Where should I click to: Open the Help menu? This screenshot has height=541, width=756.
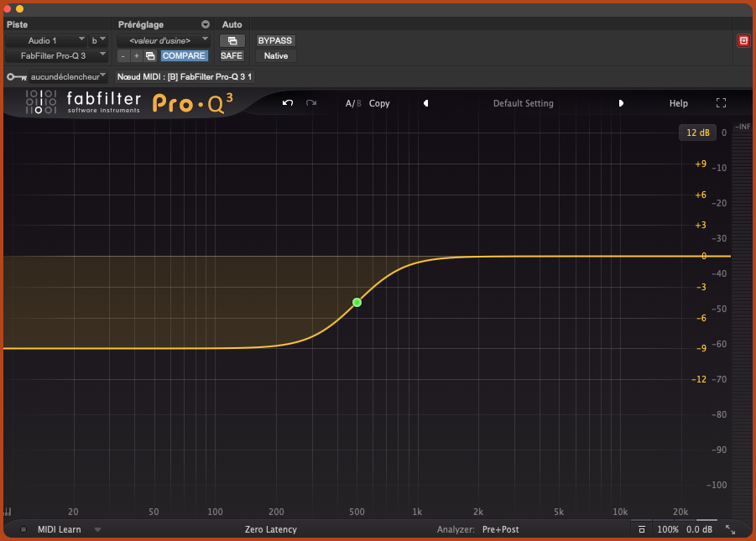click(x=678, y=103)
